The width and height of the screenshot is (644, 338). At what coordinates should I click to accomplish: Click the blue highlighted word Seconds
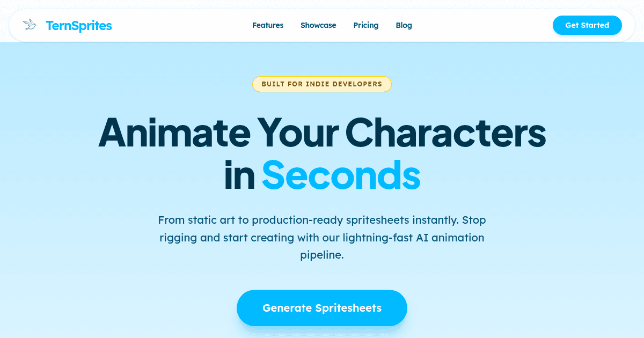coord(341,175)
